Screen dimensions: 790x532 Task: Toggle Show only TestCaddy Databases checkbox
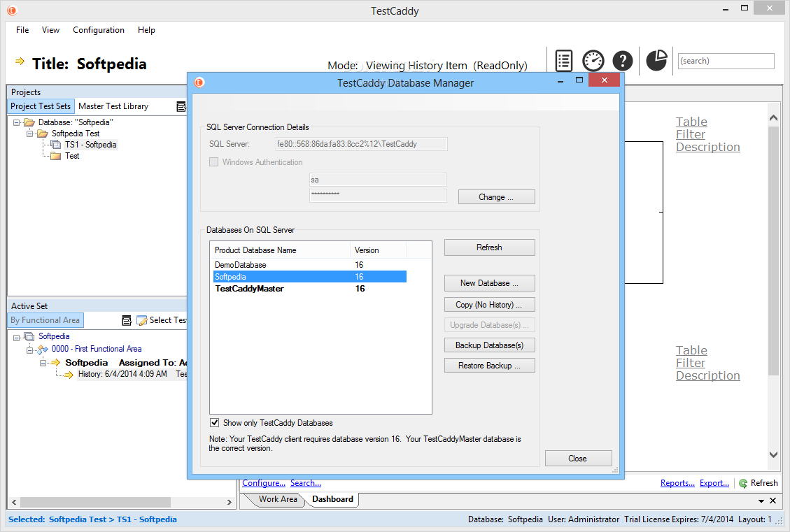(x=215, y=423)
